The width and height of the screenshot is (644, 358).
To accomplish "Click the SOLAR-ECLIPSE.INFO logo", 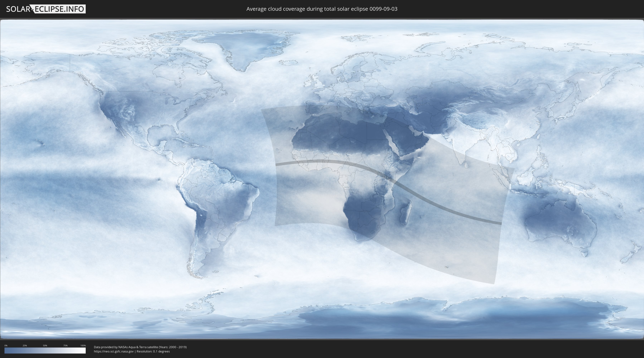I will [x=46, y=9].
